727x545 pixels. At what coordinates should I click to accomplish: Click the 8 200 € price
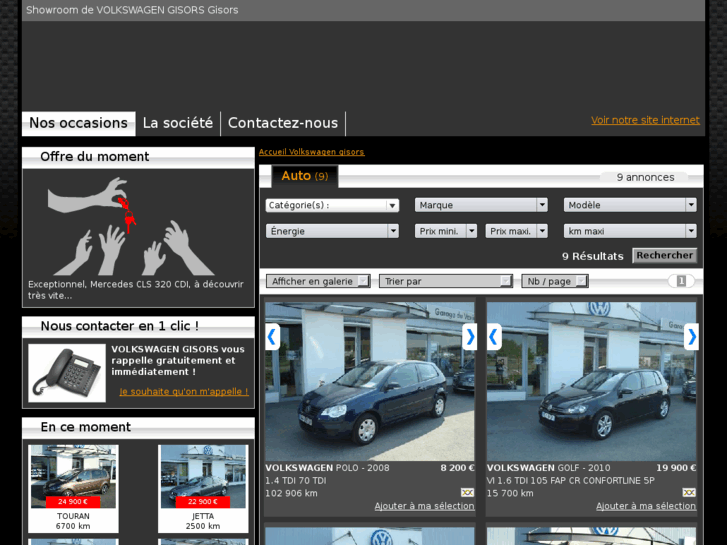click(x=457, y=468)
